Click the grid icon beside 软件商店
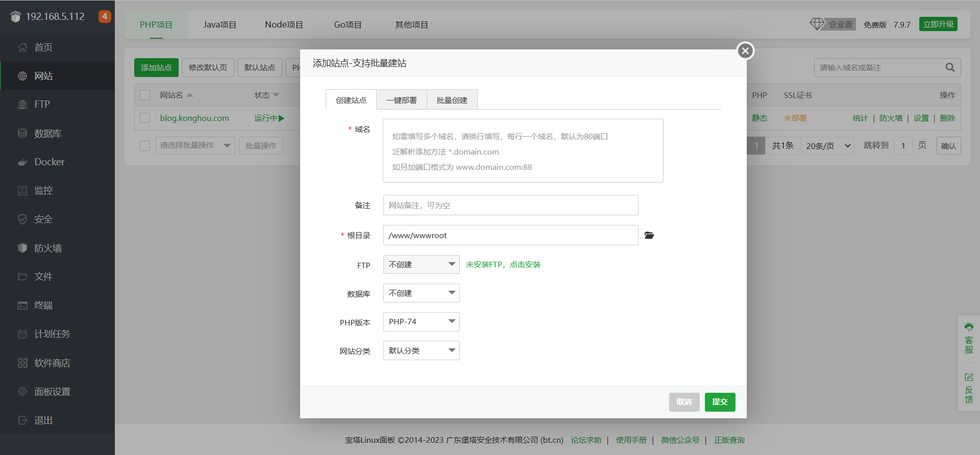980x455 pixels. pos(22,363)
